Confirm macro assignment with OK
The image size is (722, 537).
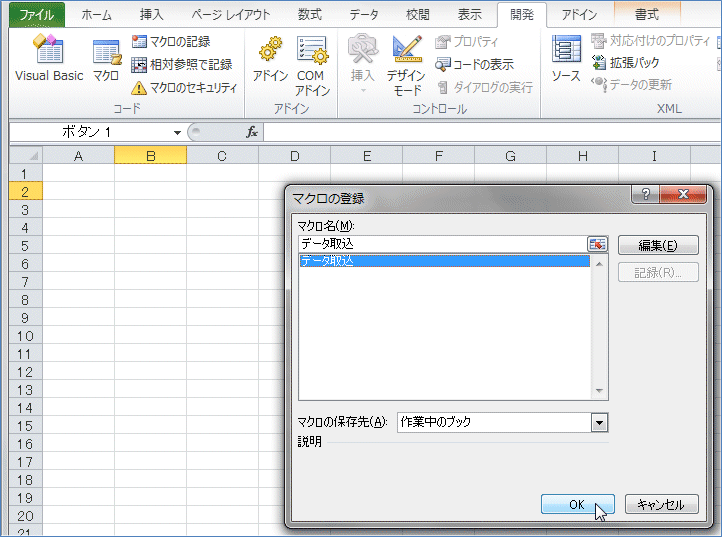[x=577, y=504]
